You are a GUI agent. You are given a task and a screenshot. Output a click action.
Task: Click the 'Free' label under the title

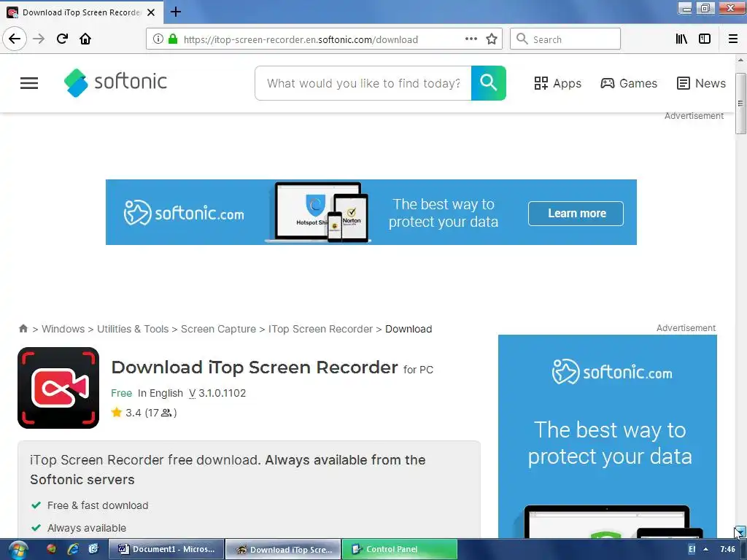122,393
